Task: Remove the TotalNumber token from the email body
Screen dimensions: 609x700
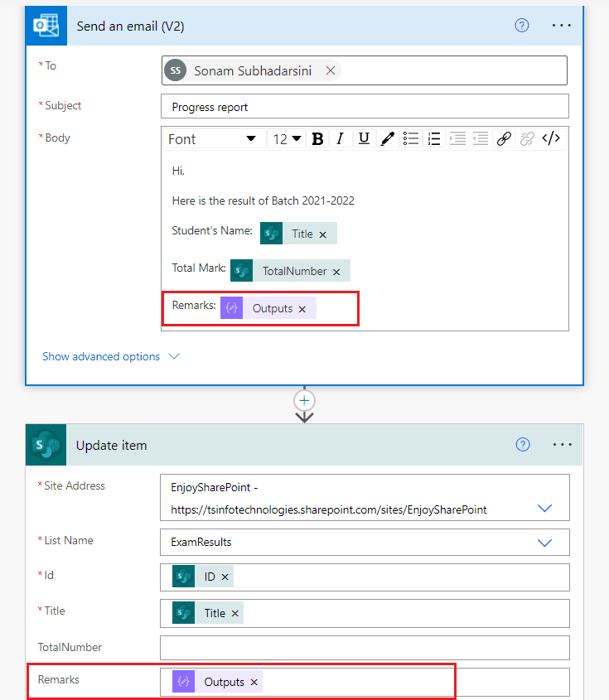Action: pyautogui.click(x=336, y=272)
